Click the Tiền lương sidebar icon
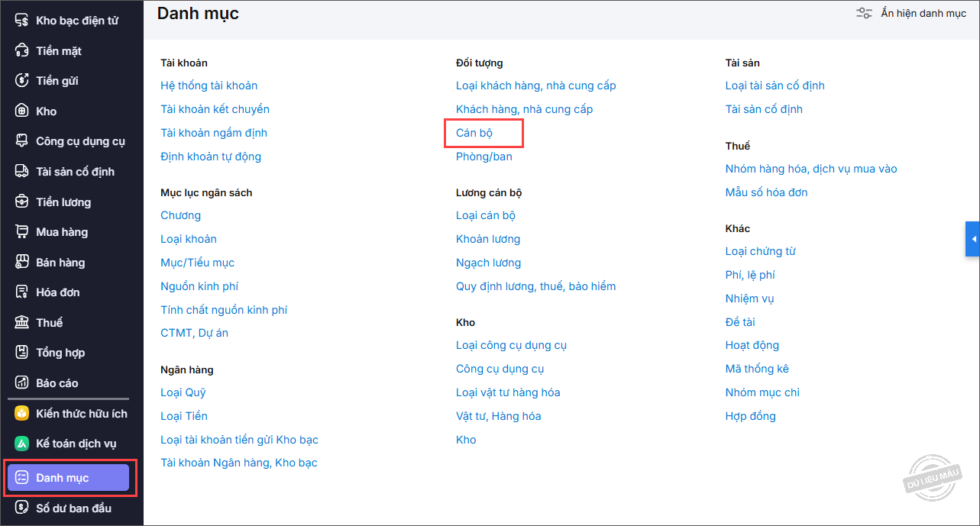The height and width of the screenshot is (526, 980). pos(22,202)
